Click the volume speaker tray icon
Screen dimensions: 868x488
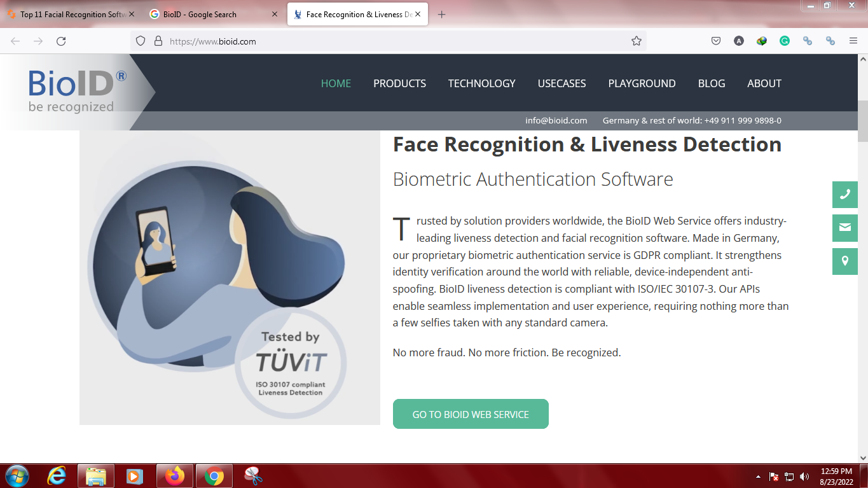pos(804,476)
